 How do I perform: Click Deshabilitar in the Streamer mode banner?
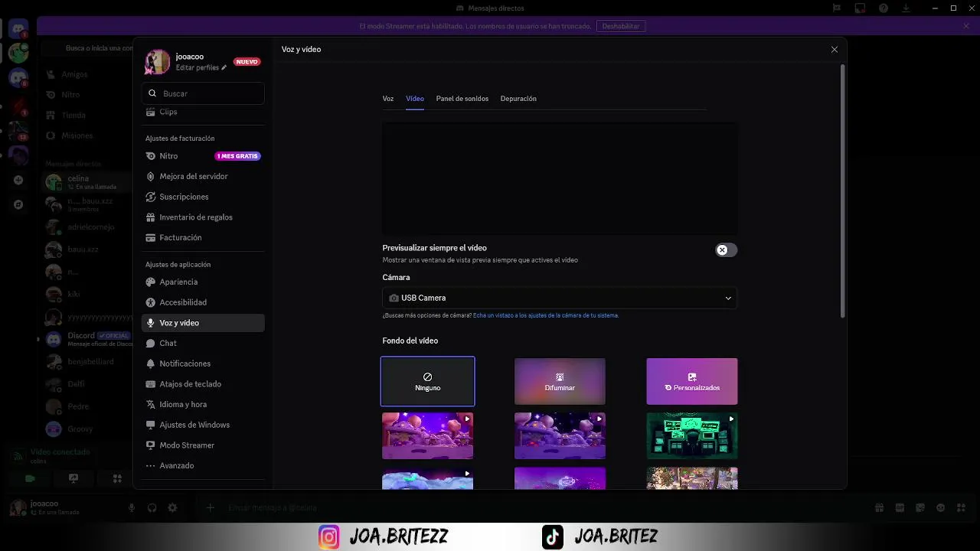pos(621,26)
